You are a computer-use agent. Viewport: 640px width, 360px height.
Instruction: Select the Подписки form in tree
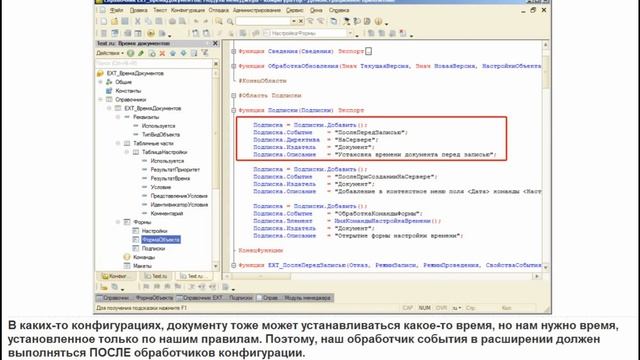click(x=153, y=249)
